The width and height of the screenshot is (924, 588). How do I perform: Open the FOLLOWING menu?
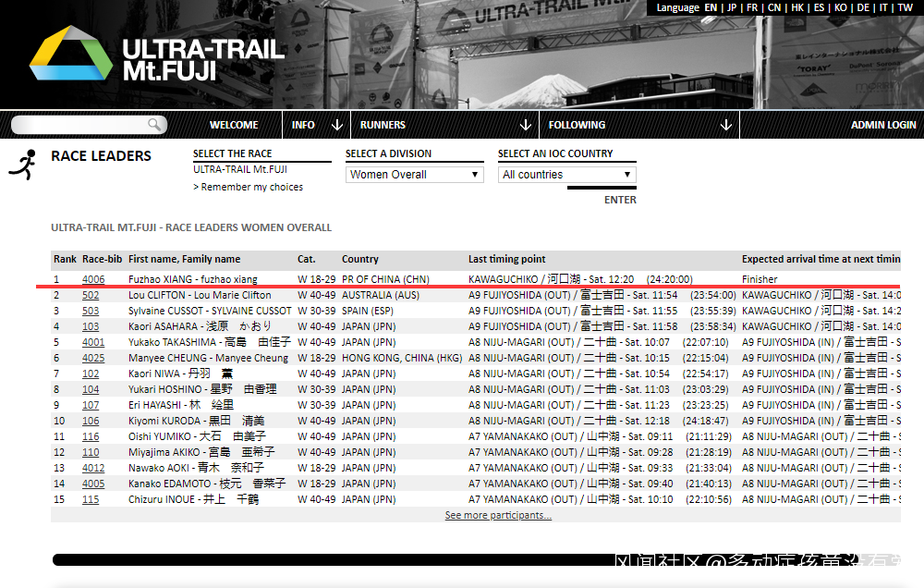[x=577, y=125]
